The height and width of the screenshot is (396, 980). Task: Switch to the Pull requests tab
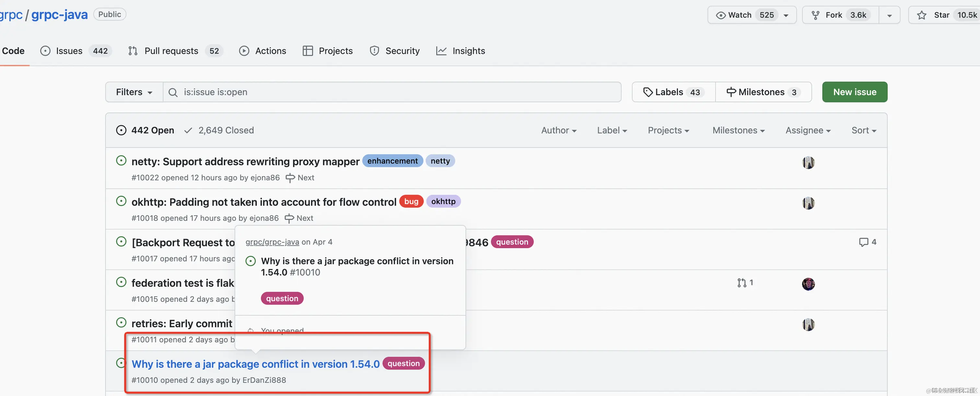coord(171,51)
